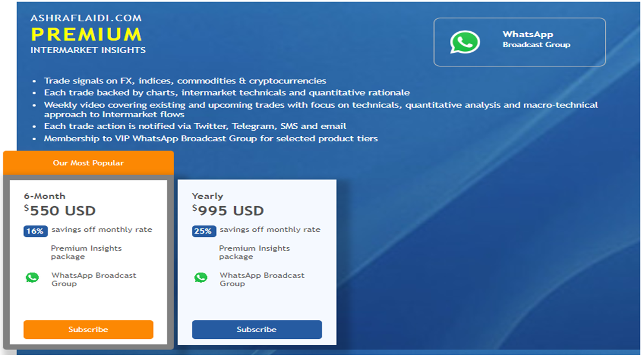The height and width of the screenshot is (362, 644).
Task: Click WhatsApp Broadcast Group text in 6-Month card
Action: [94, 280]
